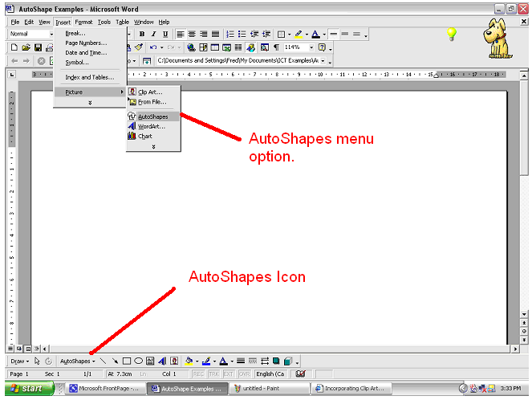Open the Format menu

83,22
